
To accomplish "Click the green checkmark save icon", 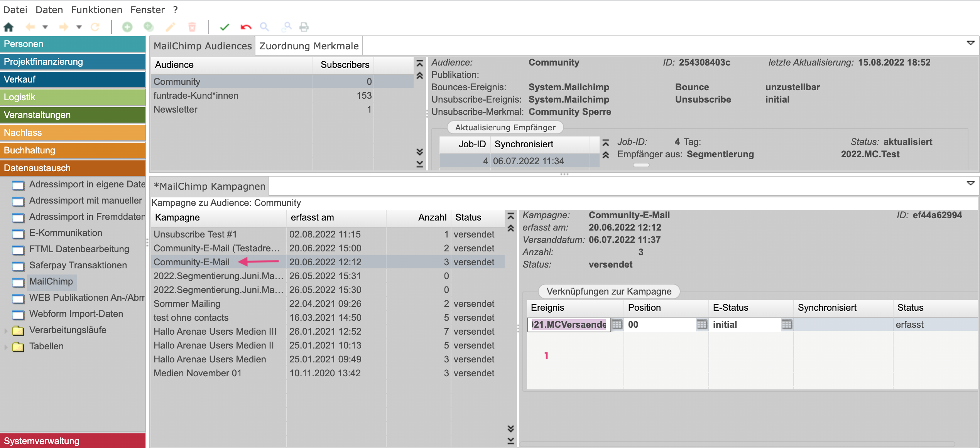I will tap(225, 27).
